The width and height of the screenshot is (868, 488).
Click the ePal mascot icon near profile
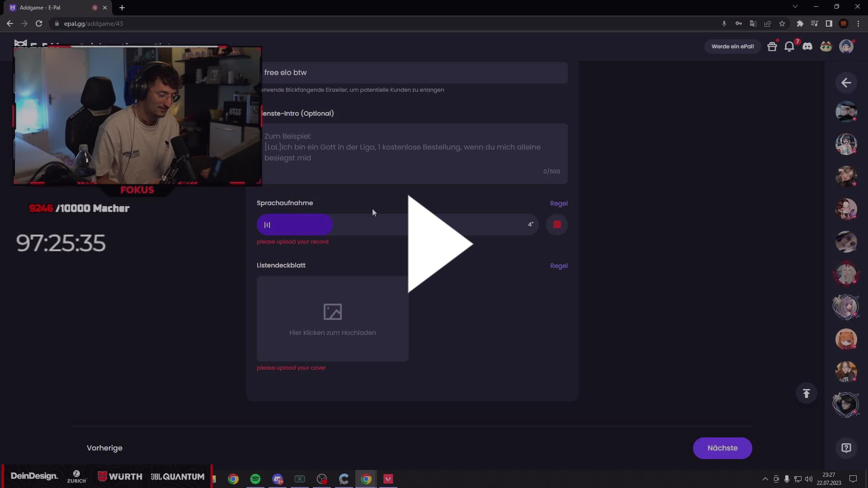[x=826, y=46]
